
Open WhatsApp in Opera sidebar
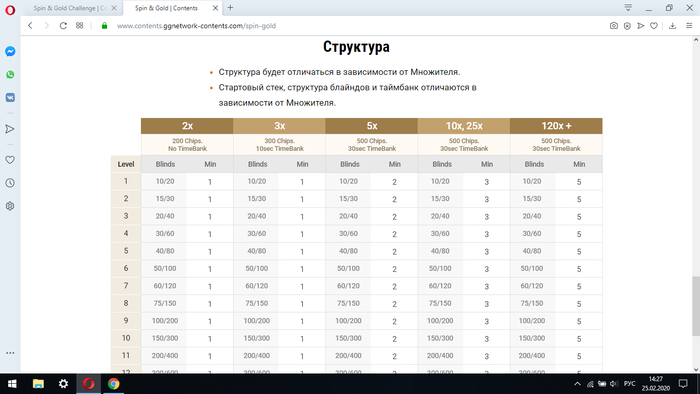click(10, 75)
